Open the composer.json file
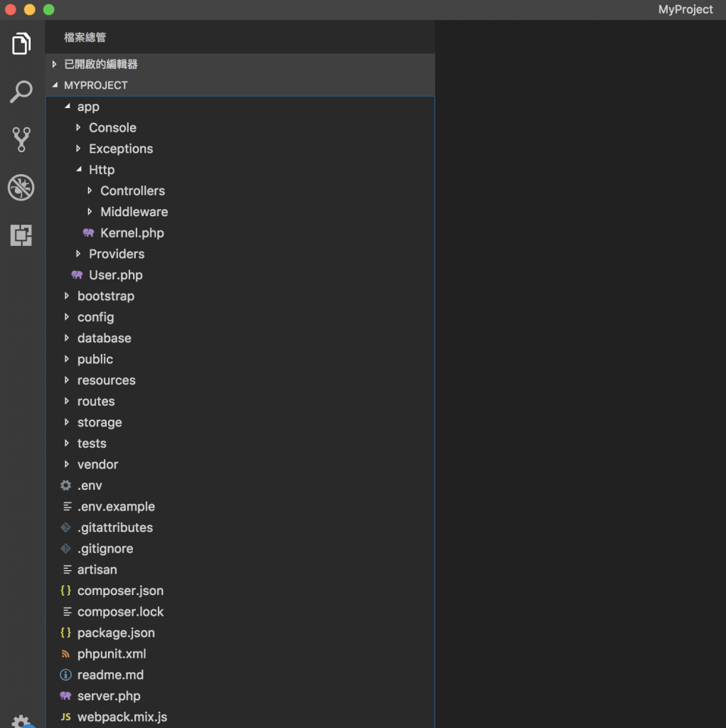 [120, 591]
